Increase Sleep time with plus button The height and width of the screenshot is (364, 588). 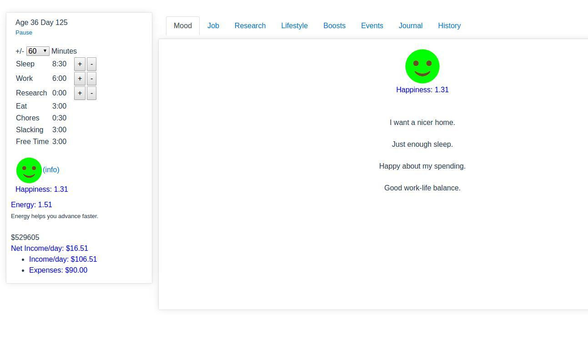(x=80, y=64)
